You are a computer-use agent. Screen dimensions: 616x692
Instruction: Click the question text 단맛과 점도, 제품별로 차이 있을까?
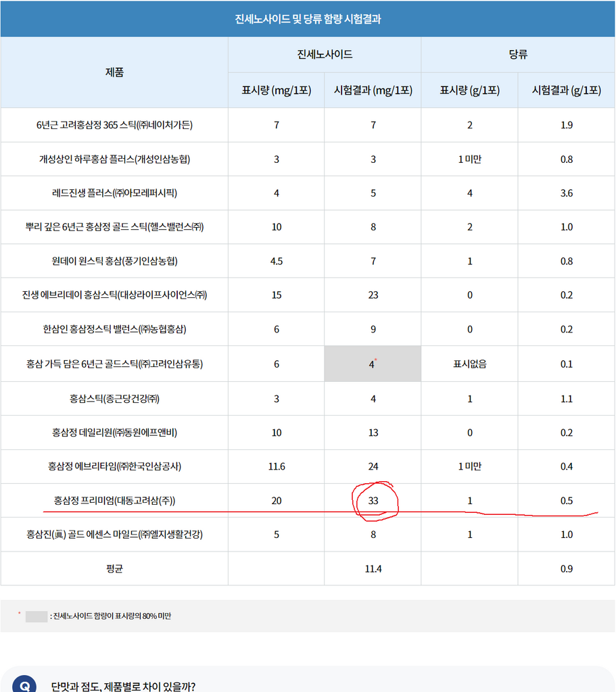click(123, 687)
